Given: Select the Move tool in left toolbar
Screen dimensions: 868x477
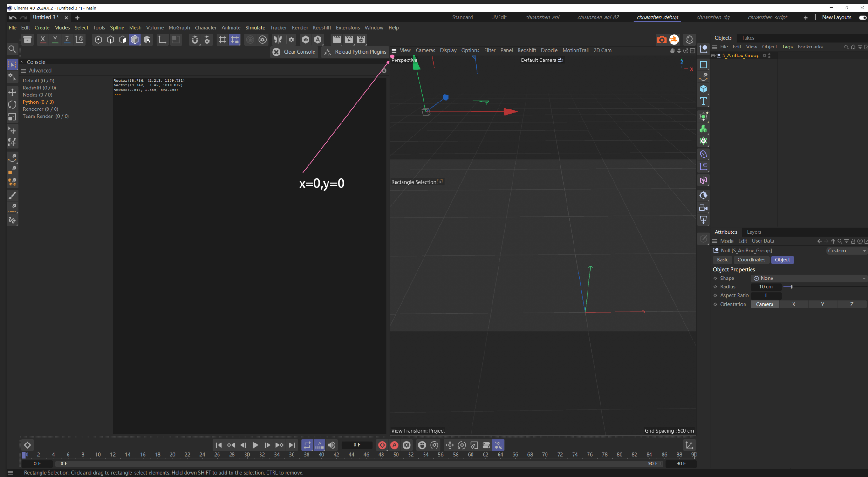Looking at the screenshot, I should click(12, 92).
